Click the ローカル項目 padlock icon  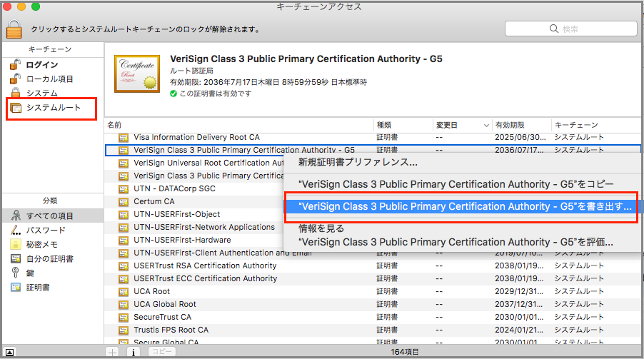15,79
